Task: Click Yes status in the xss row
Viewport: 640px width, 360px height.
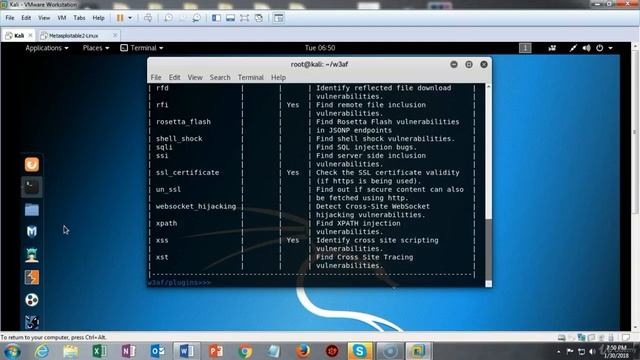Action: click(293, 240)
